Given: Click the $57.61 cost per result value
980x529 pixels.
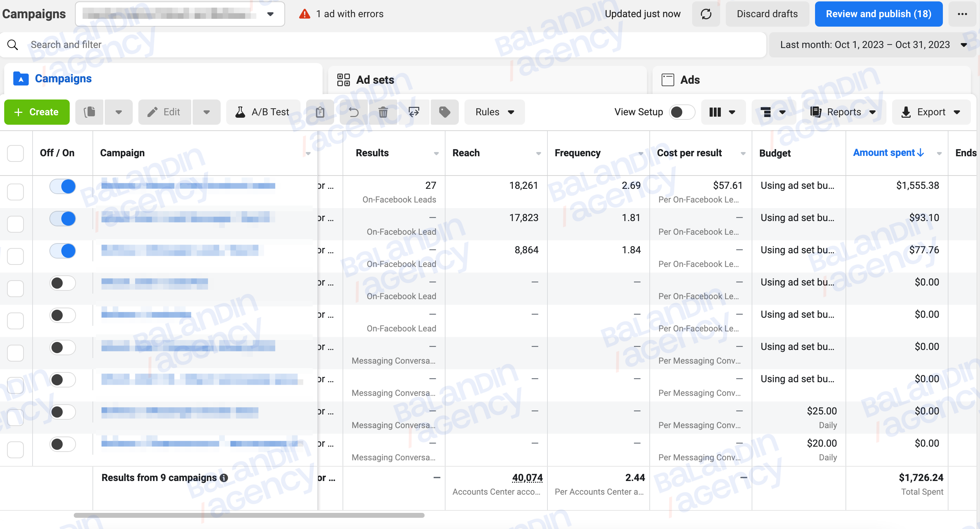Looking at the screenshot, I should point(727,185).
